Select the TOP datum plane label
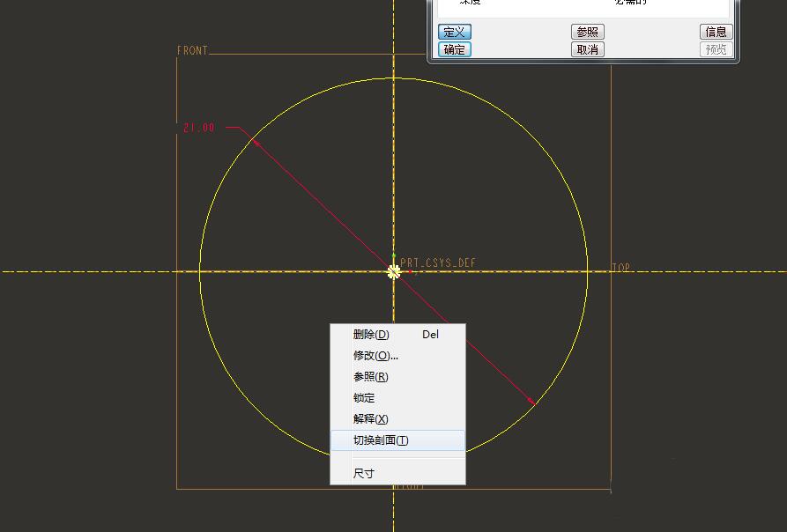Viewport: 787px width, 532px height. pyautogui.click(x=620, y=264)
